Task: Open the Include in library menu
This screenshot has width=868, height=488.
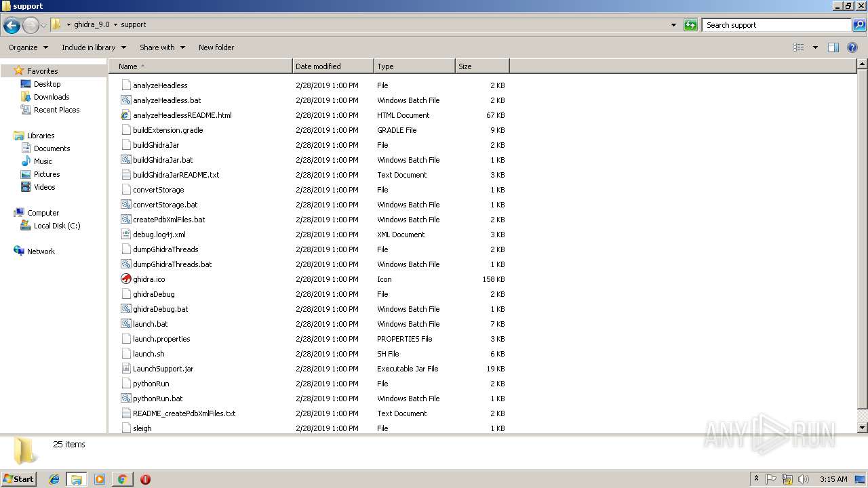Action: [94, 47]
